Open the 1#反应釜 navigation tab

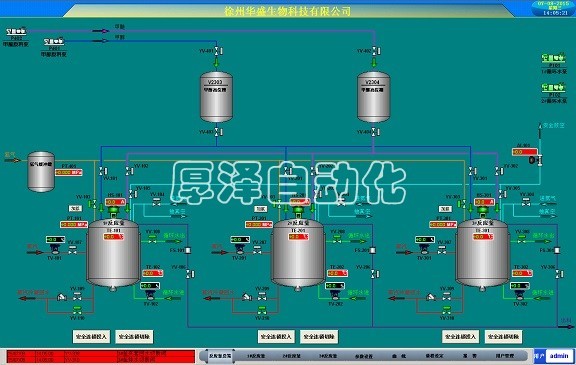[x=256, y=356]
